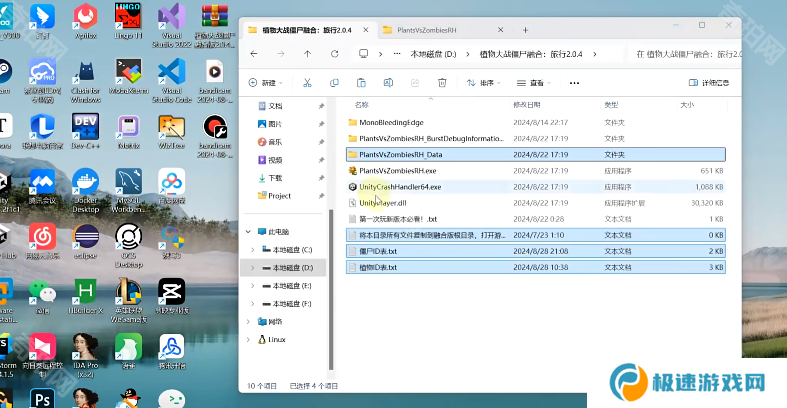
Task: Open the 查看 (View) dropdown
Action: pyautogui.click(x=534, y=83)
